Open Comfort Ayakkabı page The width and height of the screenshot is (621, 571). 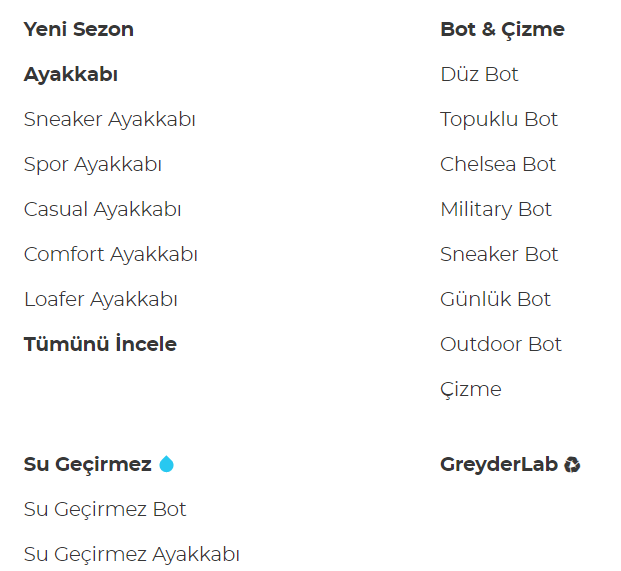click(110, 254)
